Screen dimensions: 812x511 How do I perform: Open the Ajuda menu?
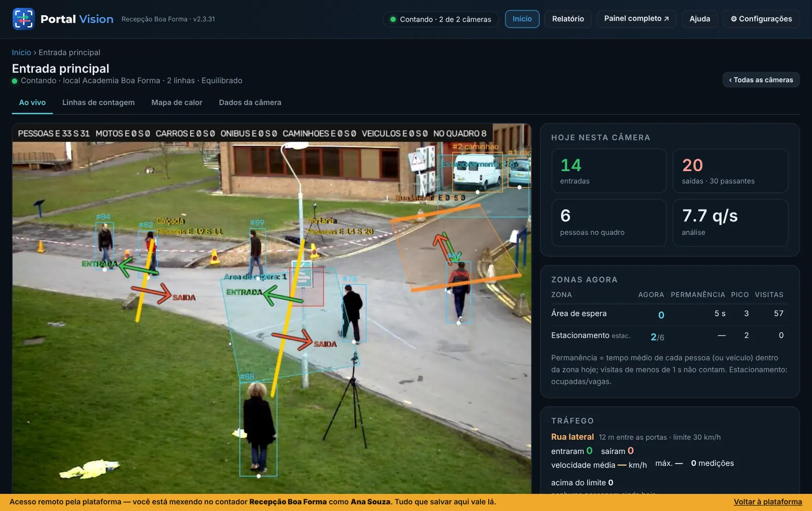(x=700, y=19)
